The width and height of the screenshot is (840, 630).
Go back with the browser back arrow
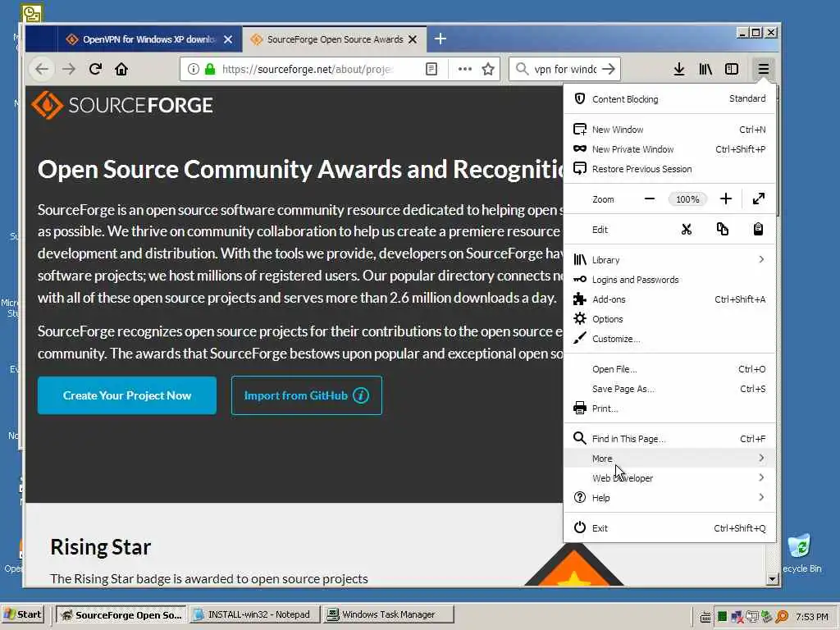[x=42, y=69]
